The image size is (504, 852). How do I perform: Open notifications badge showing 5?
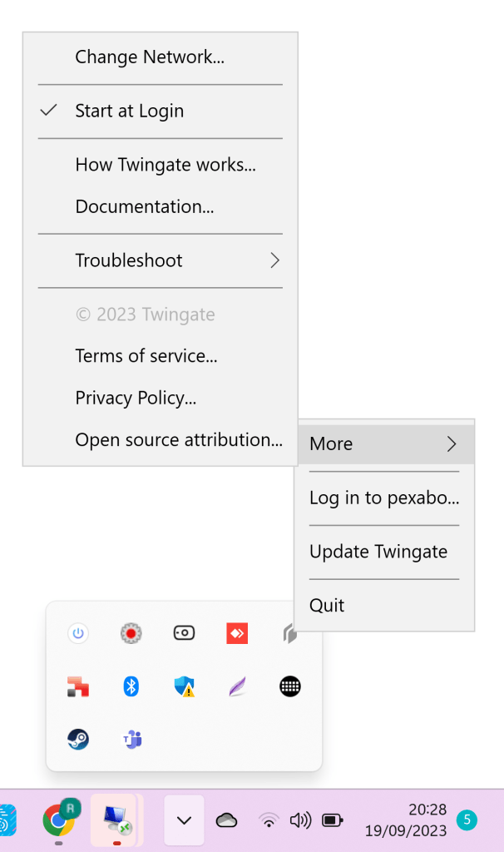(x=467, y=820)
